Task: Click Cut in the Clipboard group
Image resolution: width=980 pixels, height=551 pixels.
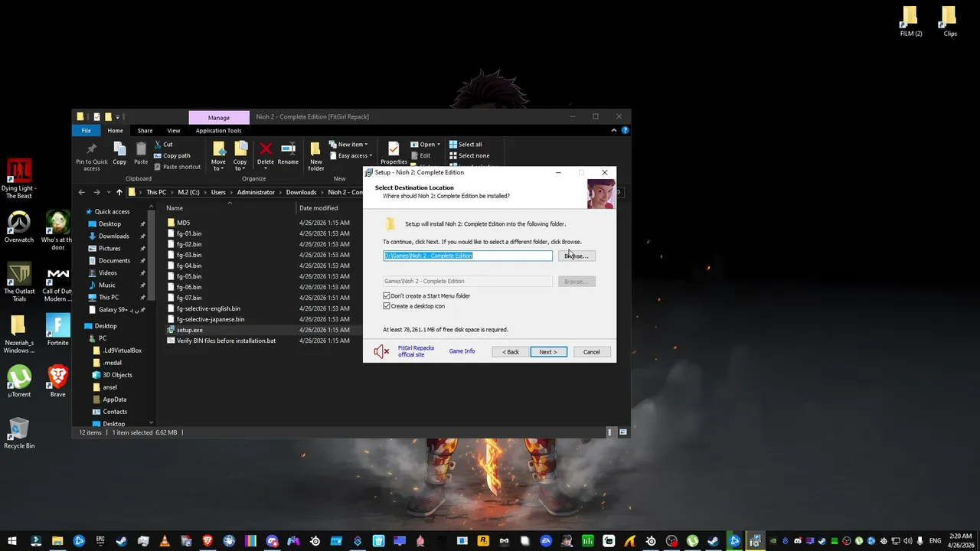Action: click(x=163, y=144)
